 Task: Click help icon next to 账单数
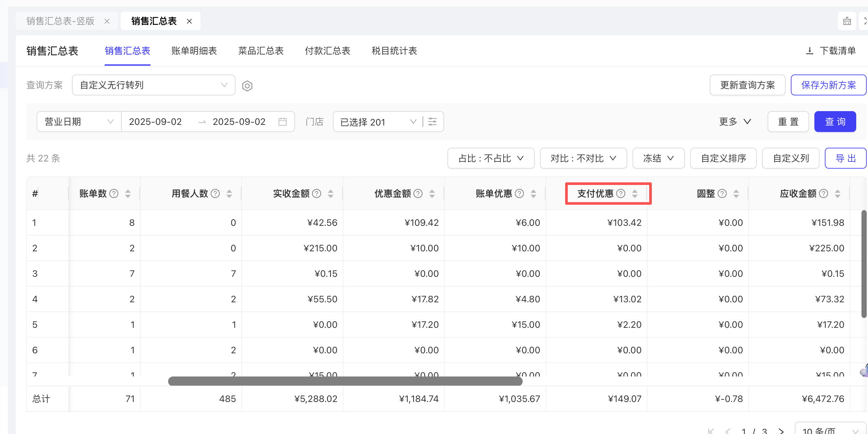pos(114,193)
